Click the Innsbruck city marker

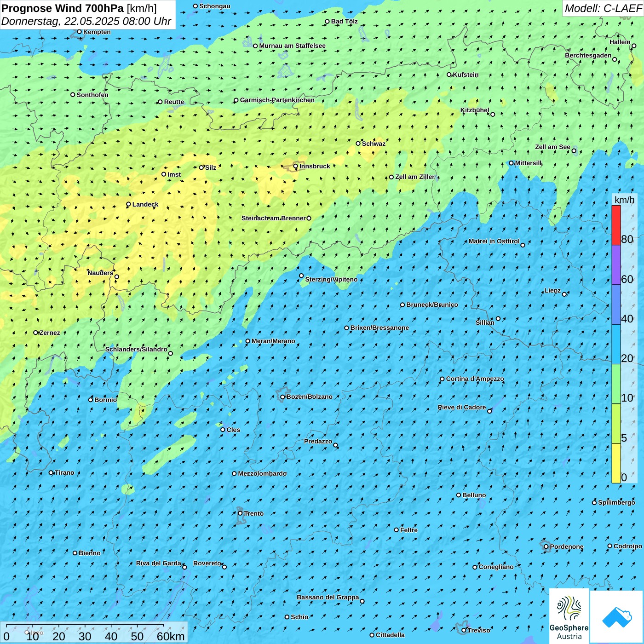tap(296, 166)
